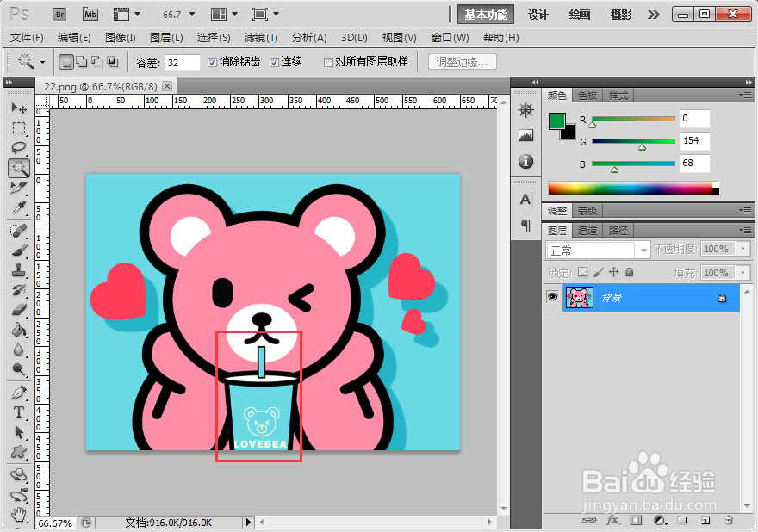
Task: Select the Pen tool
Action: point(19,393)
